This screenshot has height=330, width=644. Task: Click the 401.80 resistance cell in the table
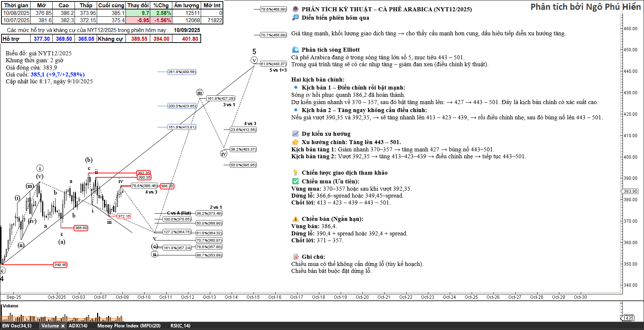click(190, 39)
